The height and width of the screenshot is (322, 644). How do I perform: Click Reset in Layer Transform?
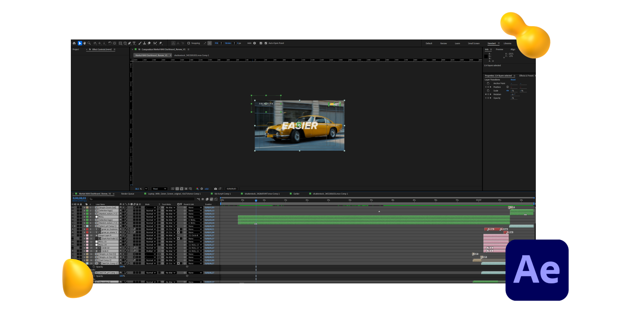coord(513,79)
